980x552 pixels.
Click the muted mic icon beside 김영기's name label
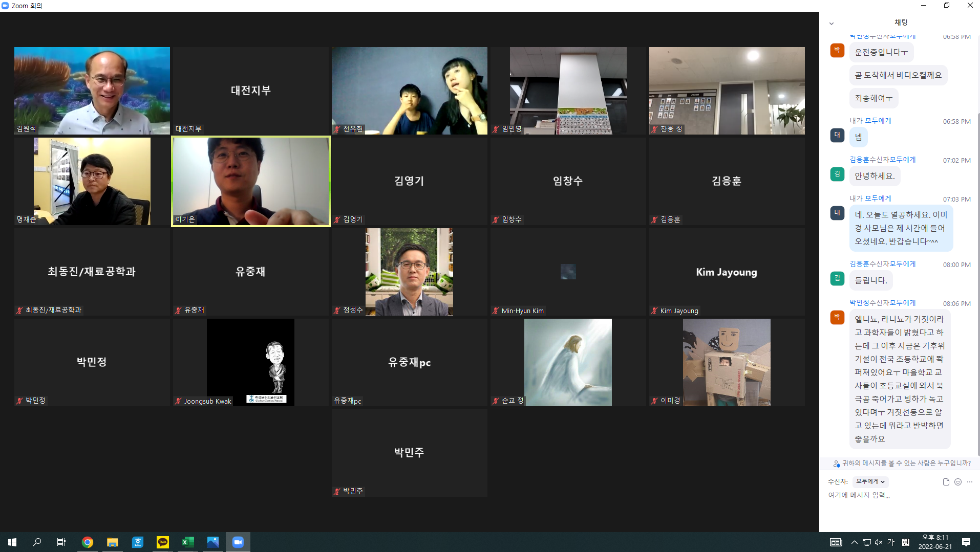point(337,219)
